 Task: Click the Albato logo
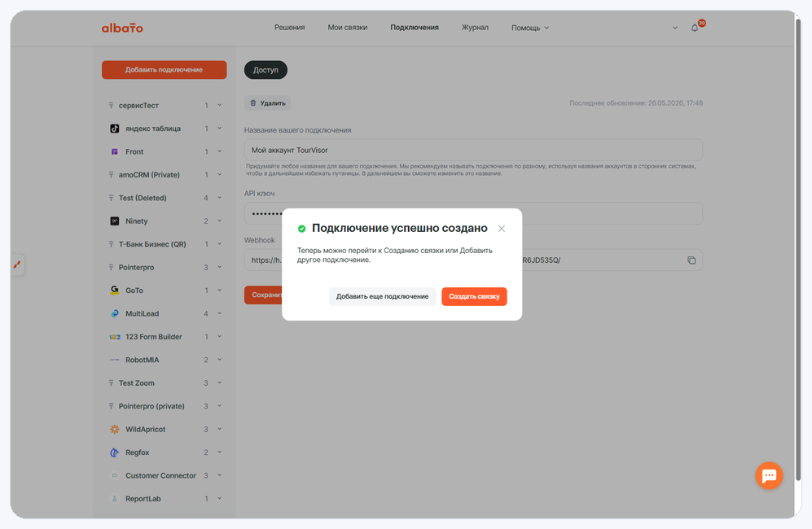coord(122,28)
